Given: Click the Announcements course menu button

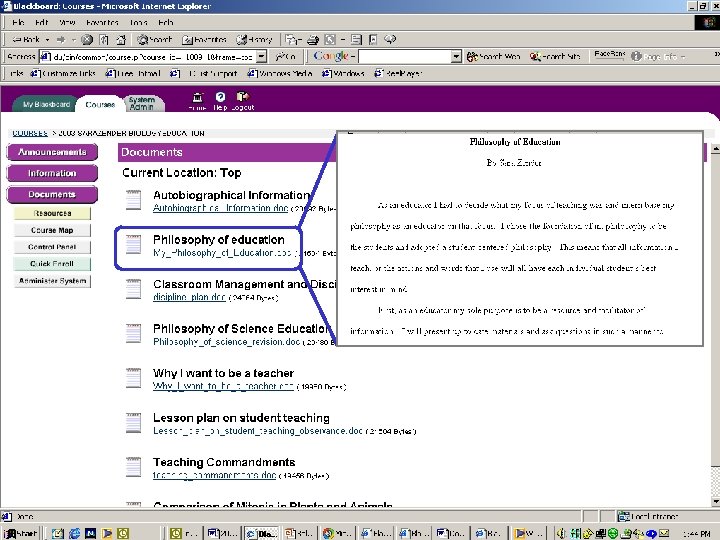Looking at the screenshot, I should [x=52, y=152].
